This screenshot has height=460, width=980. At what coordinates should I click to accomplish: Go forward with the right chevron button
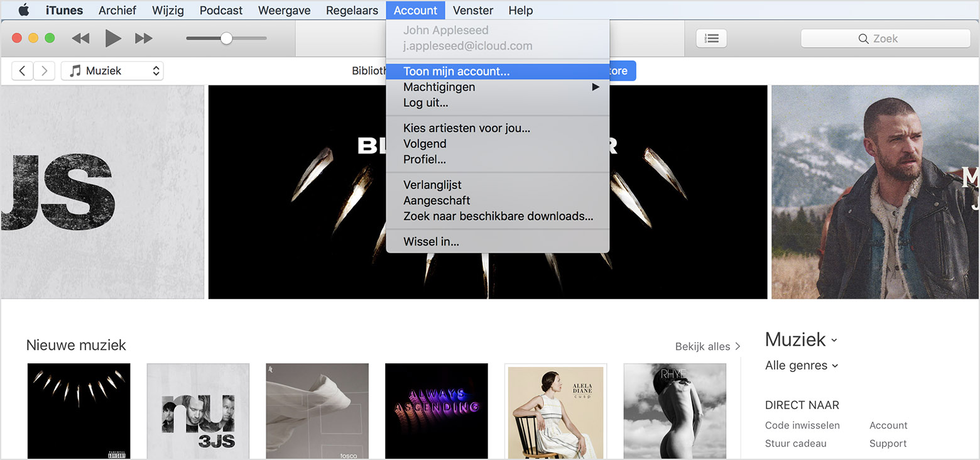44,71
